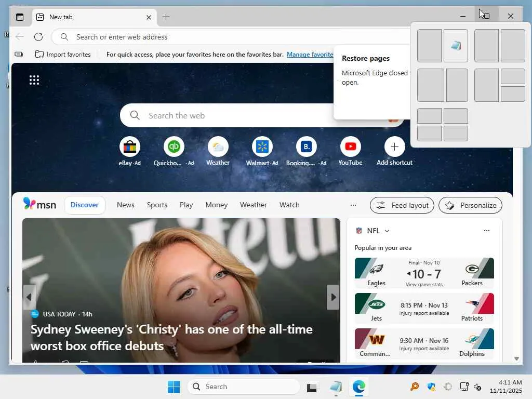Click the msn logo
Image resolution: width=532 pixels, height=399 pixels.
[x=39, y=204]
